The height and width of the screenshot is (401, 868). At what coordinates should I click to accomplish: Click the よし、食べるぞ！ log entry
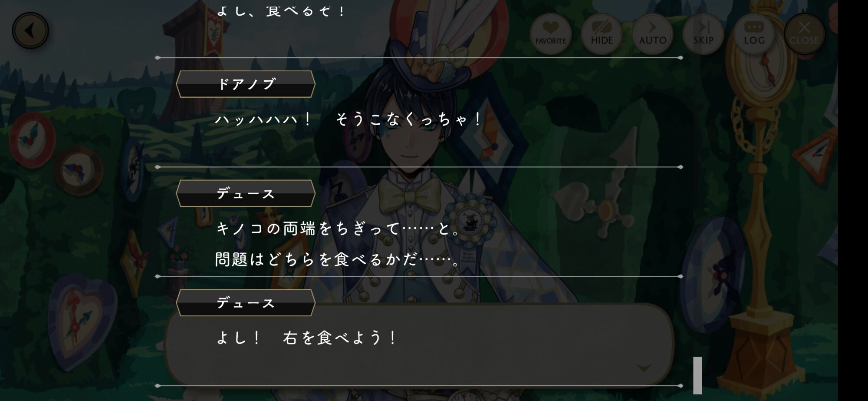[x=281, y=10]
